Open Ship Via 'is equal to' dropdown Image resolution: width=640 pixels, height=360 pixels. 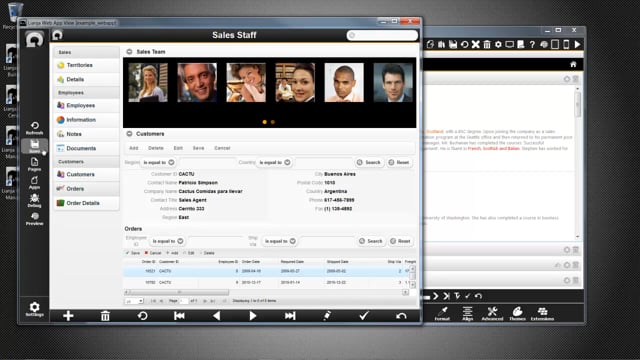pos(280,241)
